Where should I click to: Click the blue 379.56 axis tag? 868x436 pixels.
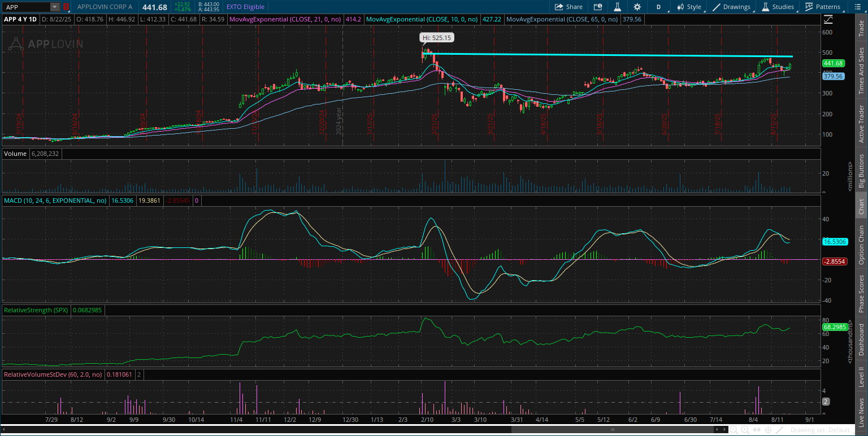tap(834, 76)
